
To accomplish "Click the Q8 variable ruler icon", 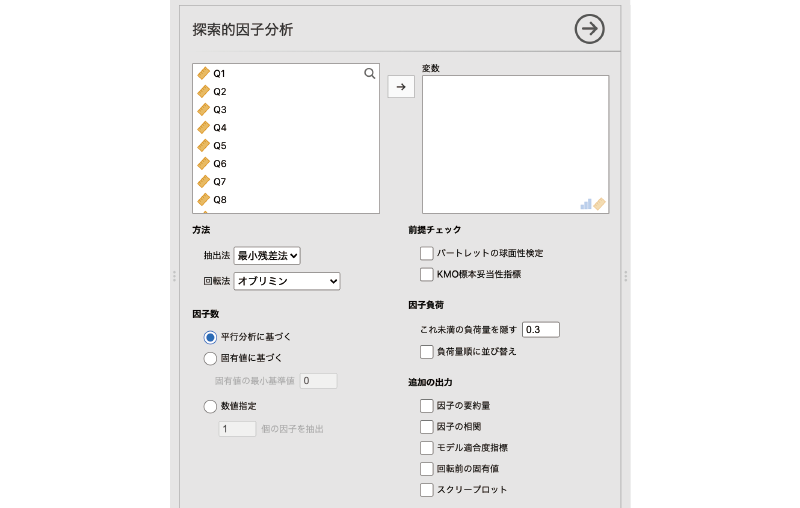I will [204, 200].
